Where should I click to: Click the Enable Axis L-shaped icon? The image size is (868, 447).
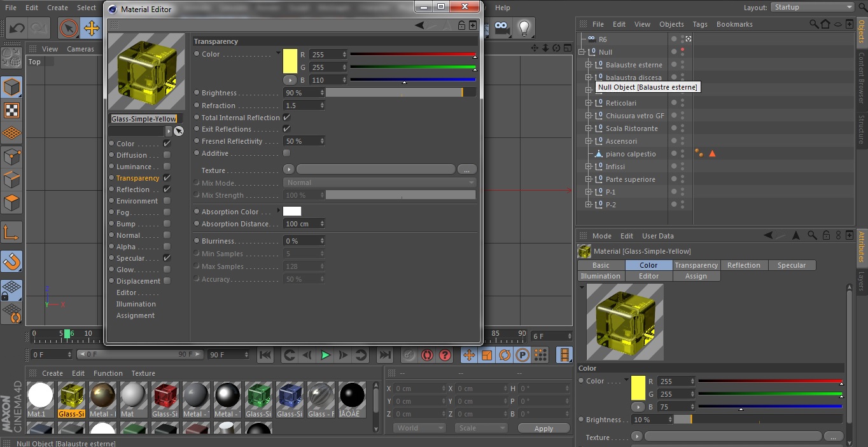11,232
